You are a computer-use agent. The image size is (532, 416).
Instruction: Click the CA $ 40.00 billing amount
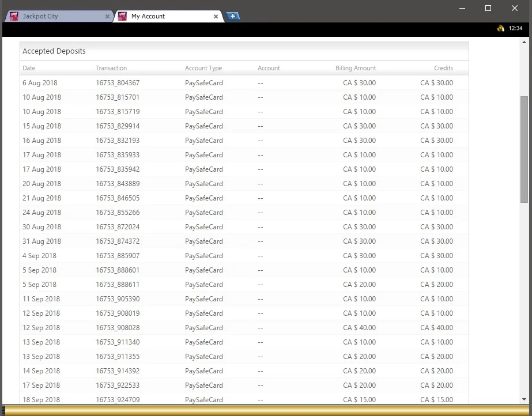(359, 328)
